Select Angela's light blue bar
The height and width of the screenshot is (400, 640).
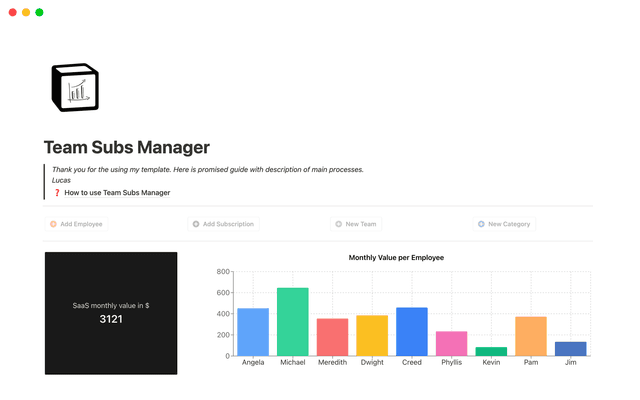253,332
